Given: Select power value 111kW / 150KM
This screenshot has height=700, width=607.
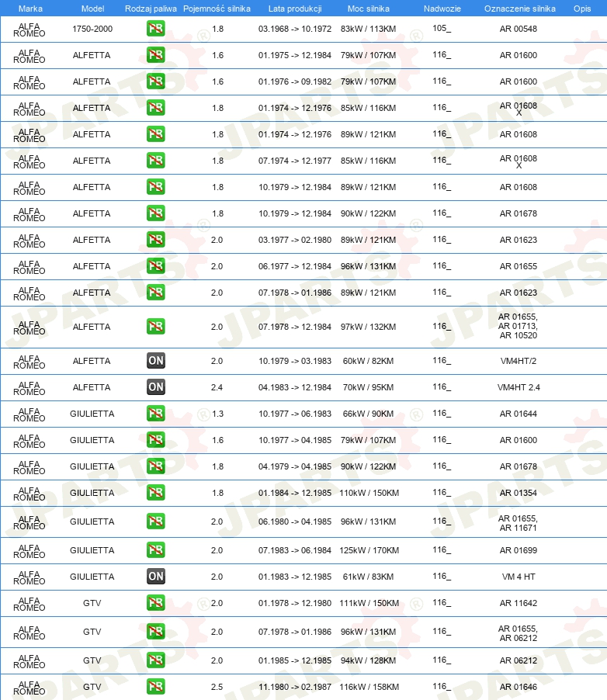Looking at the screenshot, I should pyautogui.click(x=369, y=603).
